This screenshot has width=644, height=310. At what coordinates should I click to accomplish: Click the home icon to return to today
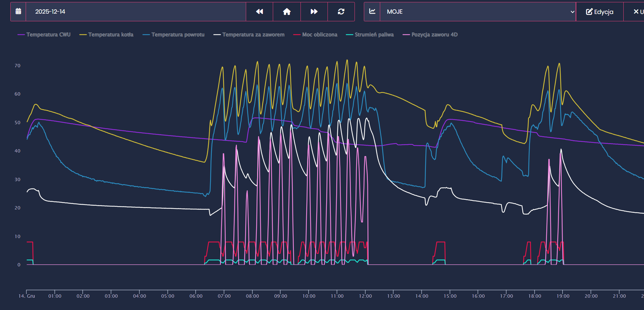(287, 12)
